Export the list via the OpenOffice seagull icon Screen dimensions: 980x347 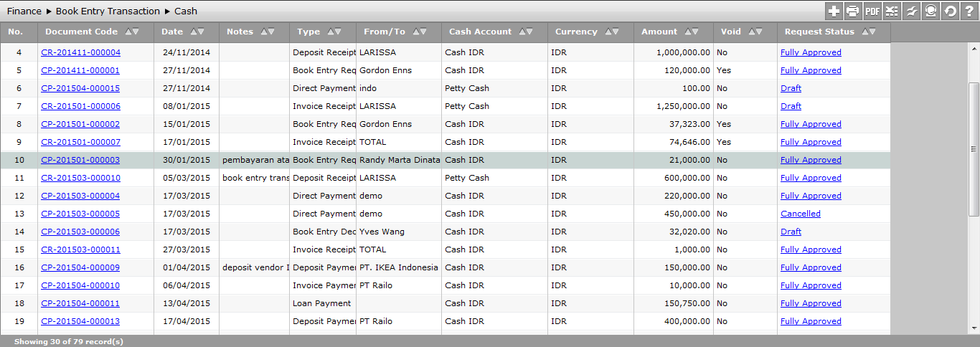911,11
